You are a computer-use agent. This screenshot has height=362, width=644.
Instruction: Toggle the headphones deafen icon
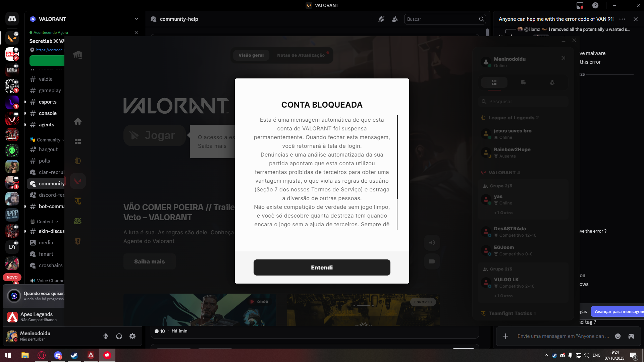119,336
